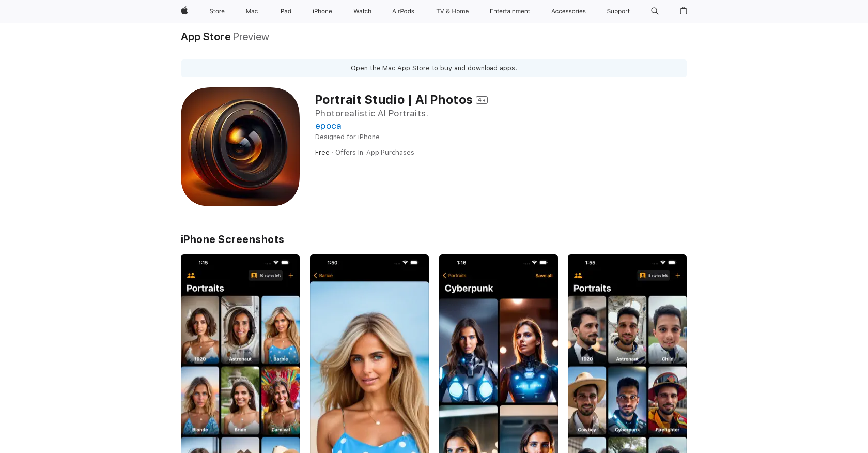Viewport: 868px width, 453px height.
Task: Open the search magnifier icon
Action: pos(655,11)
